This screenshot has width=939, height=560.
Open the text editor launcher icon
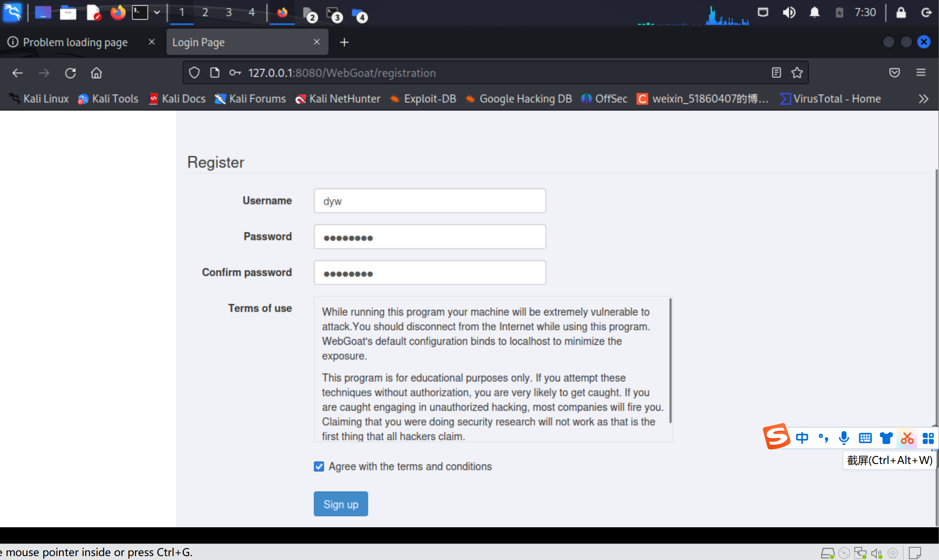(93, 13)
